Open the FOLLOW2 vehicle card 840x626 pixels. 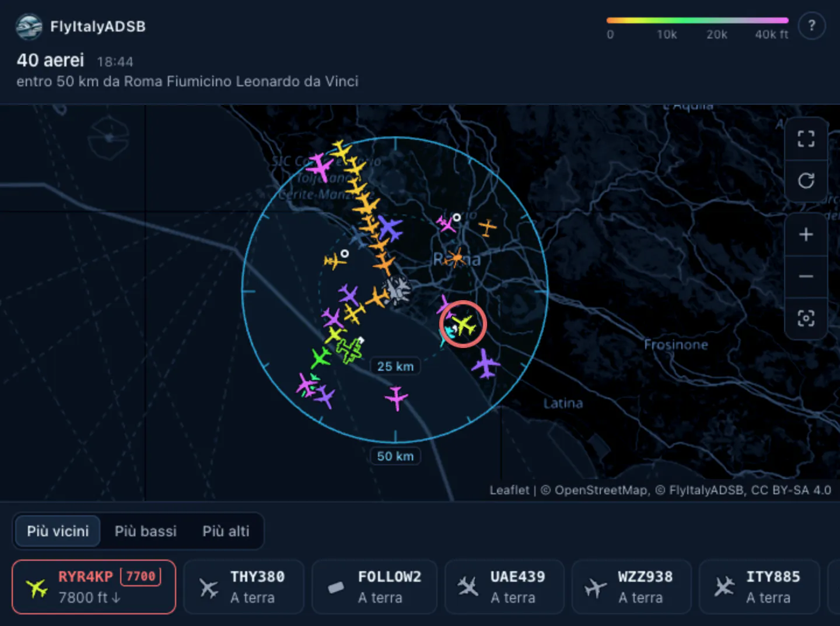(374, 587)
